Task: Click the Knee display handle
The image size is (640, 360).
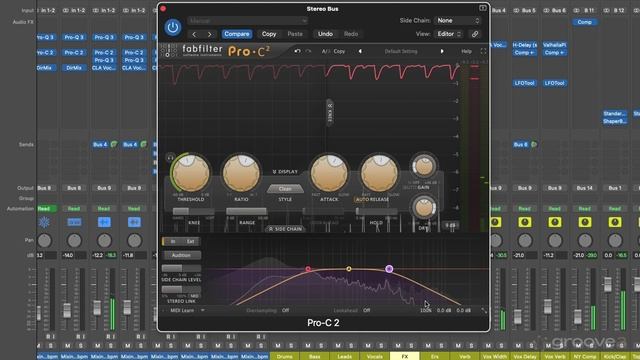Action: tap(330, 112)
